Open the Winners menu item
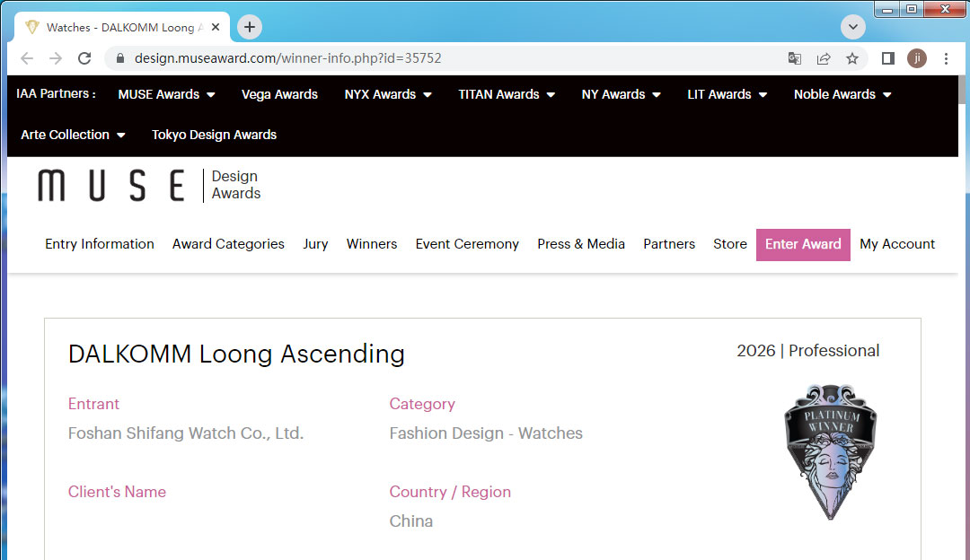 pos(371,244)
